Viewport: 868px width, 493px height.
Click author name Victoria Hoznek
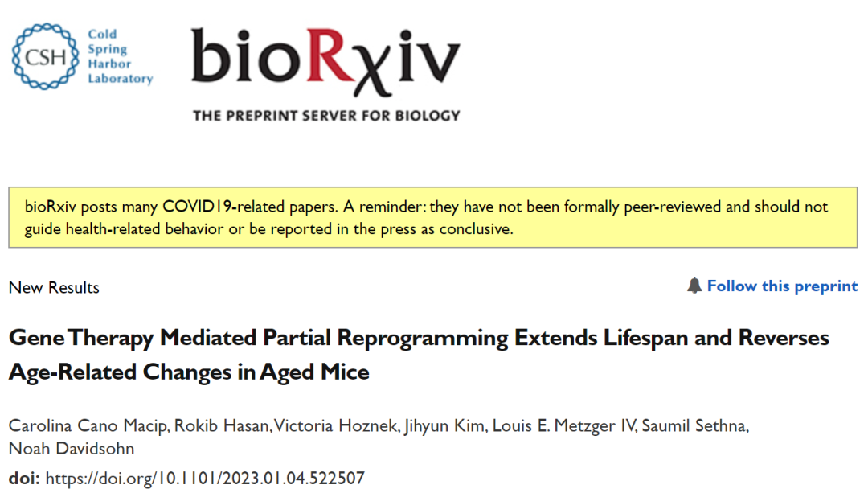click(x=336, y=425)
